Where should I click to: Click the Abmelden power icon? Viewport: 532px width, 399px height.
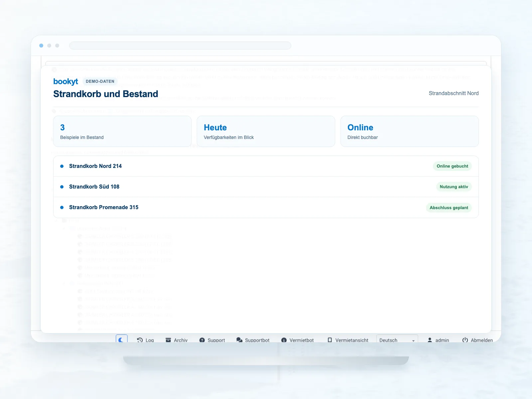465,340
